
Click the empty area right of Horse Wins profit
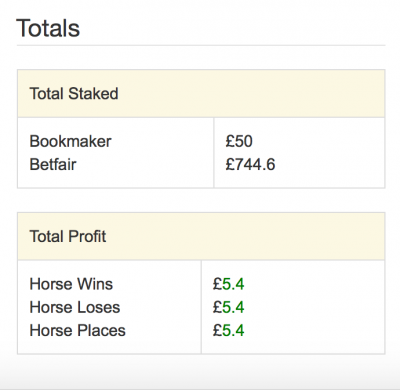click(314, 284)
